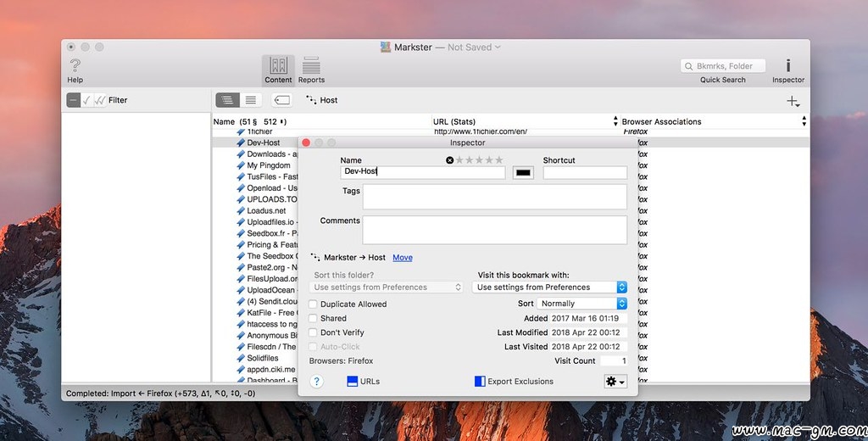
Task: Select the appdn.ciki.me bookmark
Action: 270,369
